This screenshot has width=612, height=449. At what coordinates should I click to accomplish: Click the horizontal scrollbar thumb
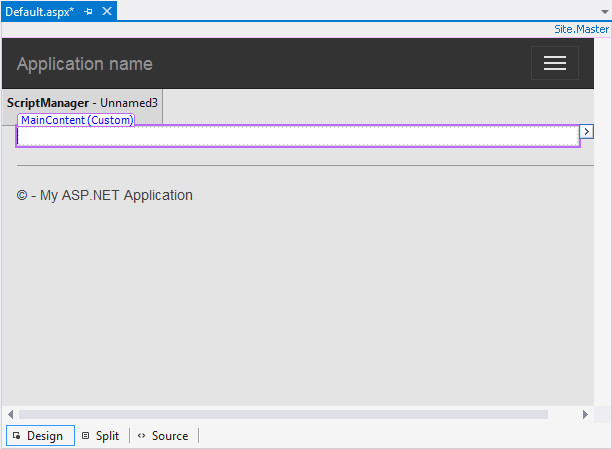tap(283, 414)
